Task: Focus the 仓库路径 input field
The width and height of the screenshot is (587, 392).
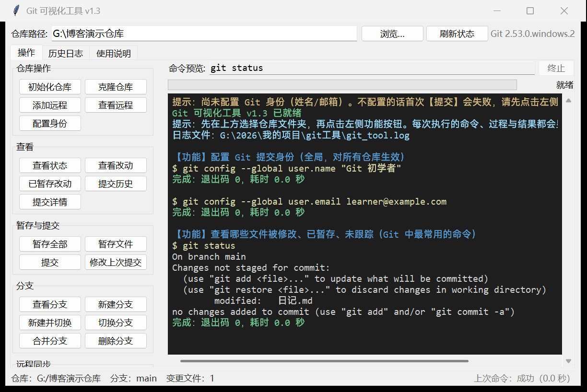Action: click(204, 34)
